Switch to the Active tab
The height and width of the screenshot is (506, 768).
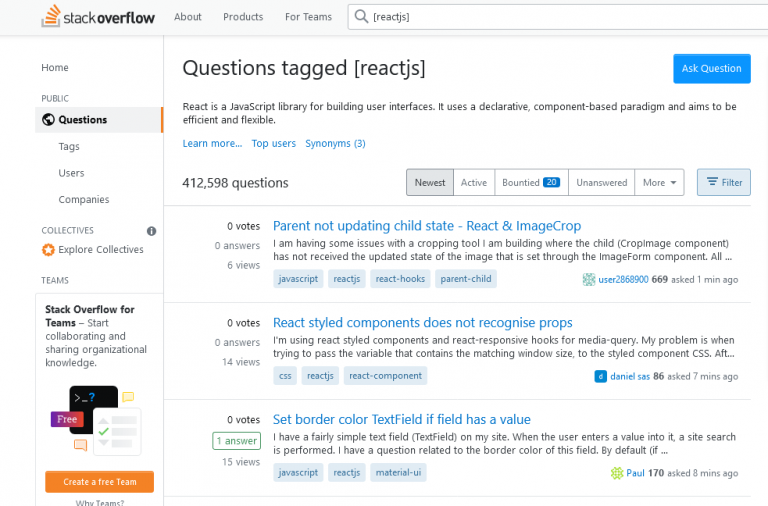[x=474, y=182]
